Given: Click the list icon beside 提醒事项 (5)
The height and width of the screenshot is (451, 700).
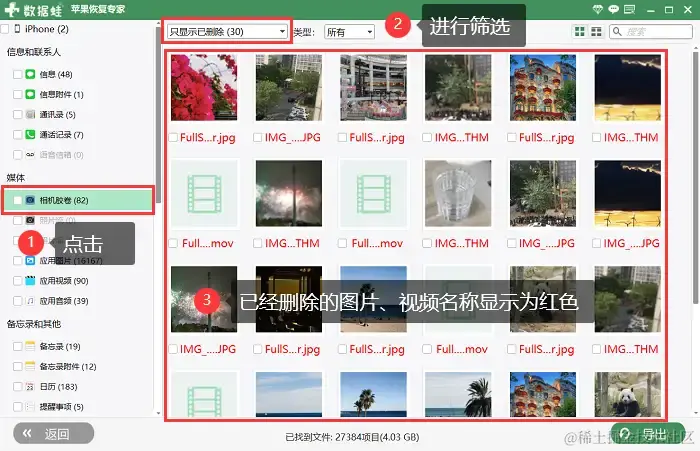Looking at the screenshot, I should tap(30, 406).
